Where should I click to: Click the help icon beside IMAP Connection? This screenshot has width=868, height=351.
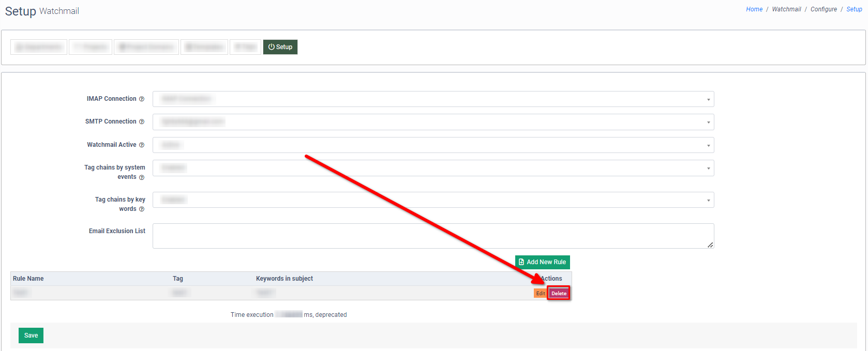coord(142,99)
